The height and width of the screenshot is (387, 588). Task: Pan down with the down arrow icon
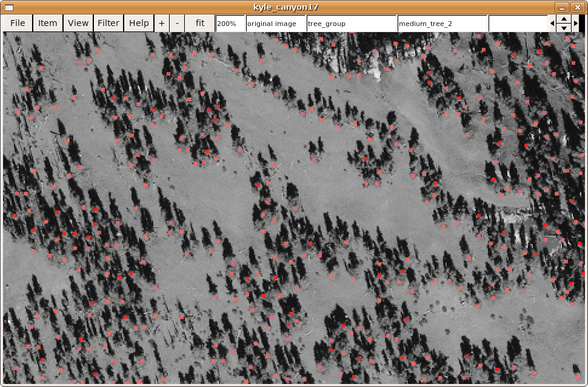click(564, 28)
